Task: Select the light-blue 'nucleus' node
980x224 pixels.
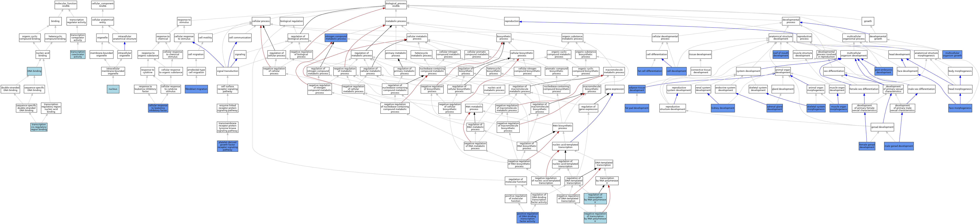Action: pyautogui.click(x=113, y=89)
